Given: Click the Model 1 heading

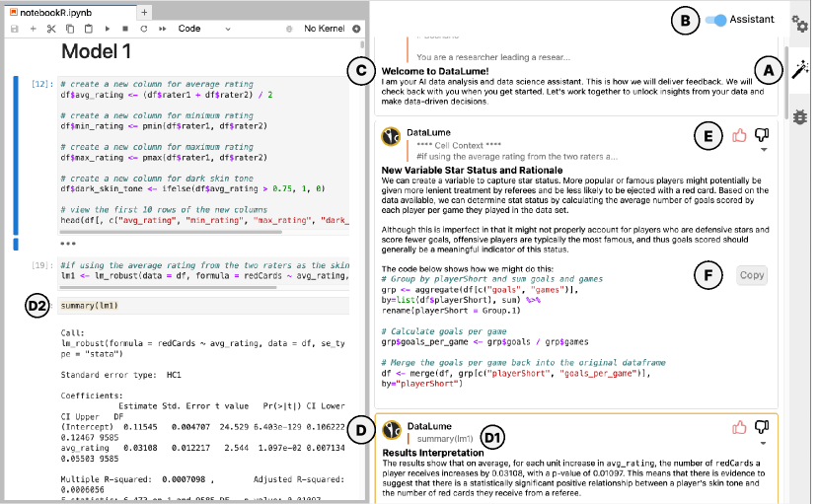Looking at the screenshot, I should (x=96, y=51).
